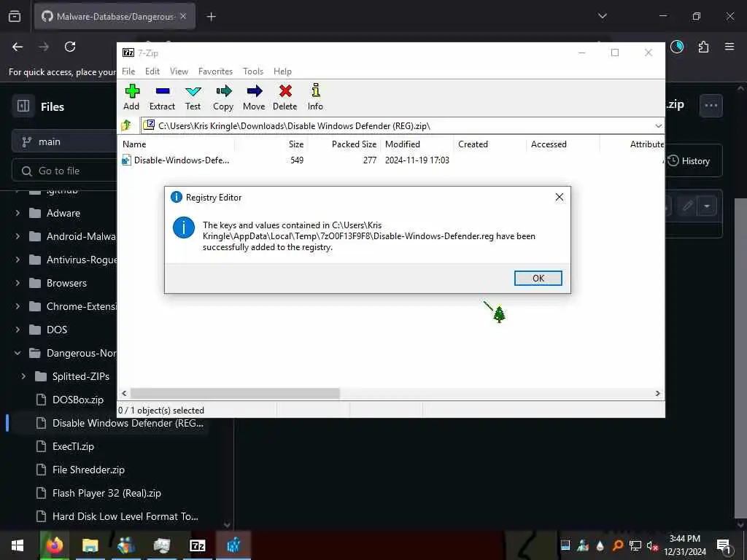Sort by Packed Size column header
This screenshot has width=747, height=560.
344,144
